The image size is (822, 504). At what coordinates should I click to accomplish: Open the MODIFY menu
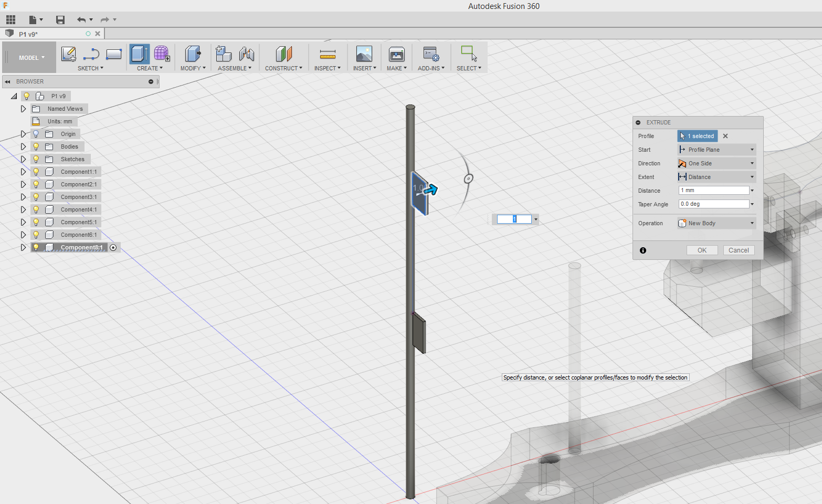pos(193,68)
